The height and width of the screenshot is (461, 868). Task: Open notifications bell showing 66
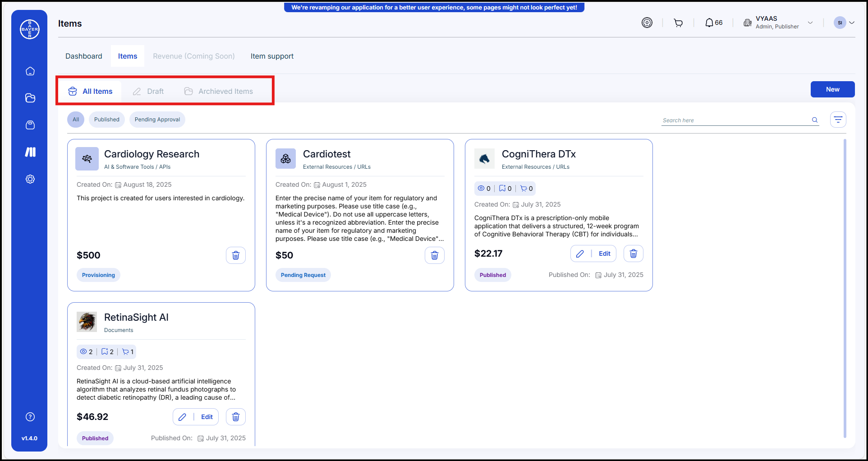click(x=714, y=23)
